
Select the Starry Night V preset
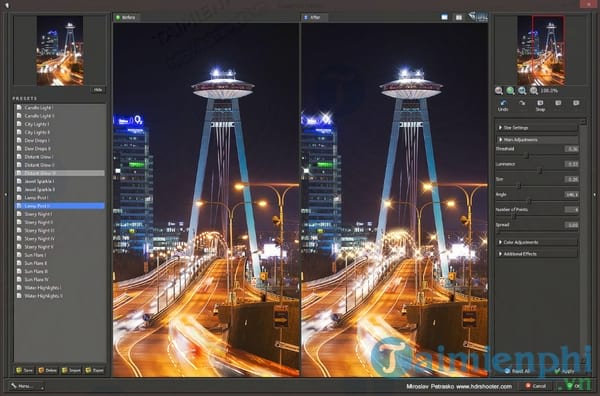point(60,247)
